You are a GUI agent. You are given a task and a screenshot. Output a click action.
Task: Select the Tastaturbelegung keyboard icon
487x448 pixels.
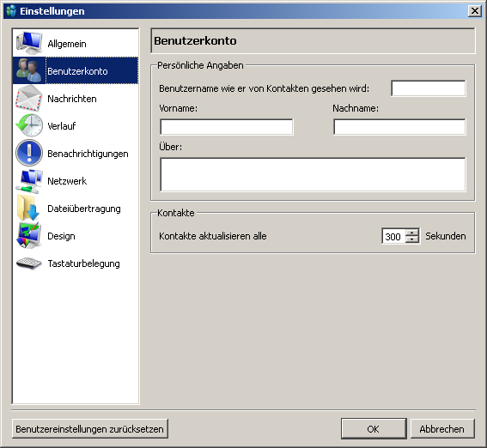click(28, 263)
